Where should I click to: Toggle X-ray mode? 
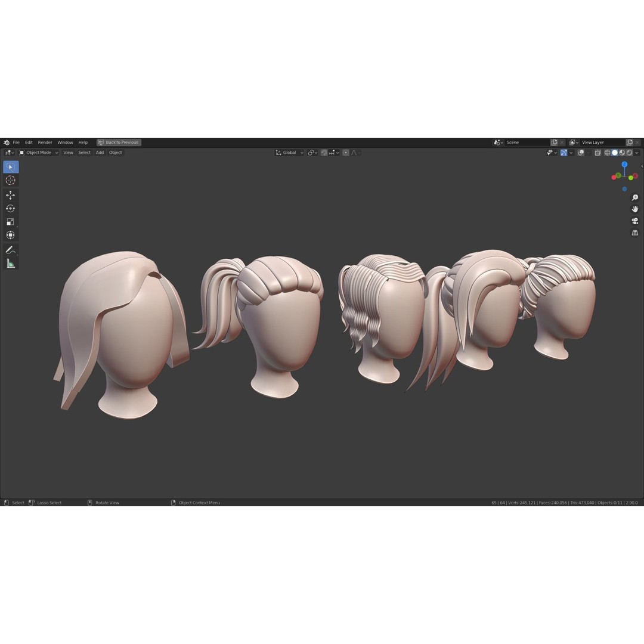click(598, 153)
